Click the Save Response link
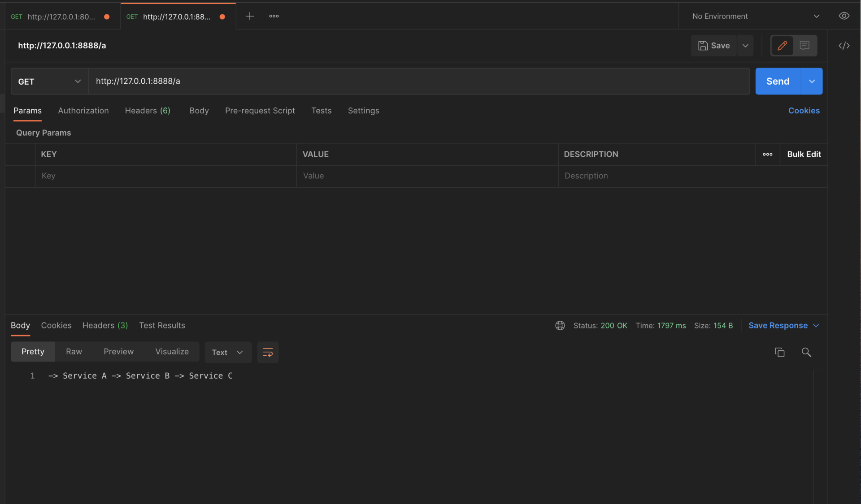The image size is (861, 504). click(x=778, y=326)
